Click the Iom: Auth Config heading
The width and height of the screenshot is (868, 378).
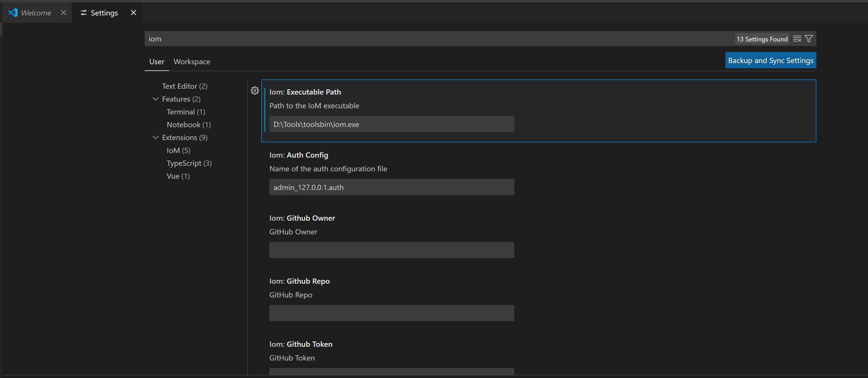[x=299, y=155]
